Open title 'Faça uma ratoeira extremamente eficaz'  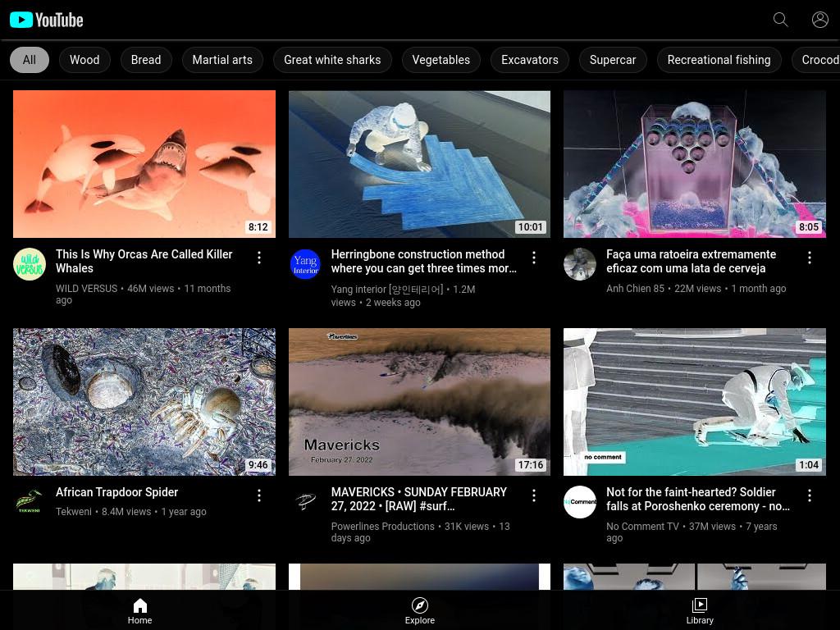click(x=691, y=262)
